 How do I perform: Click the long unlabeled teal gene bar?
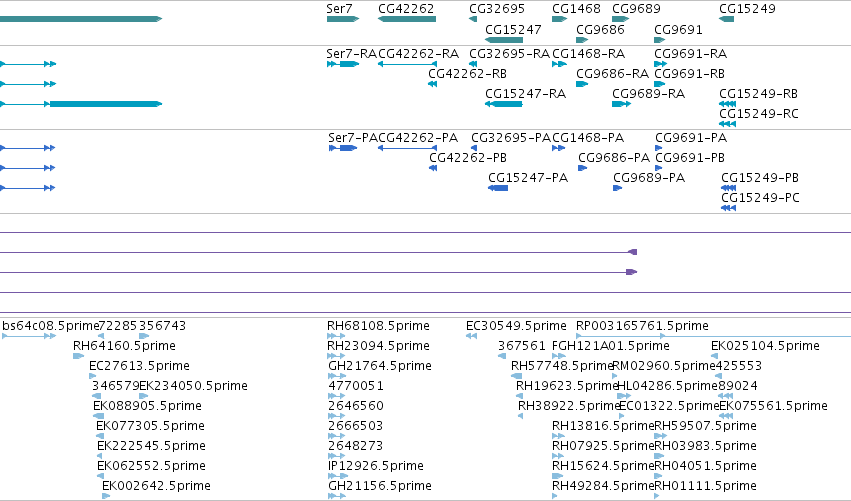pos(81,19)
